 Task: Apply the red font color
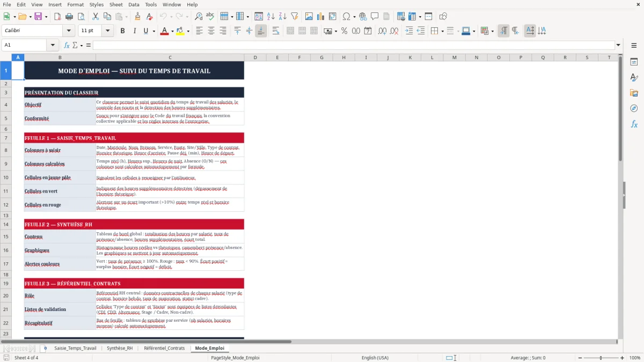click(x=164, y=31)
